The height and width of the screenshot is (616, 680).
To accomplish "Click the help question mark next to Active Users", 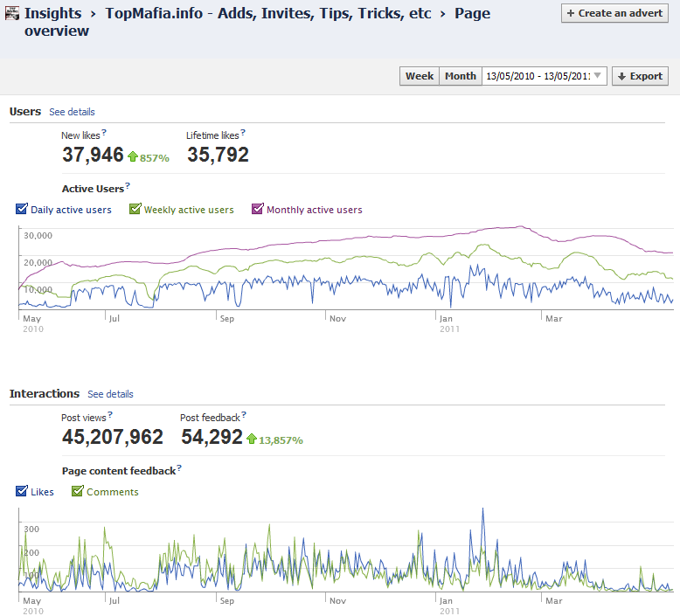I will pos(128,185).
